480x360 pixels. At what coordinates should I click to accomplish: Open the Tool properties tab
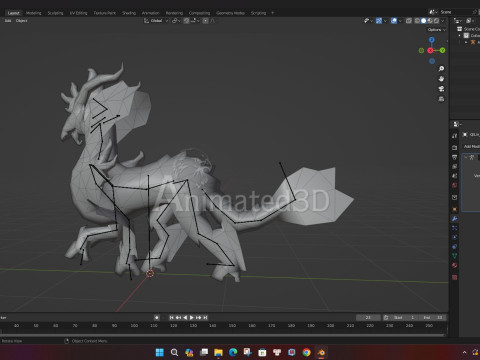click(455, 136)
